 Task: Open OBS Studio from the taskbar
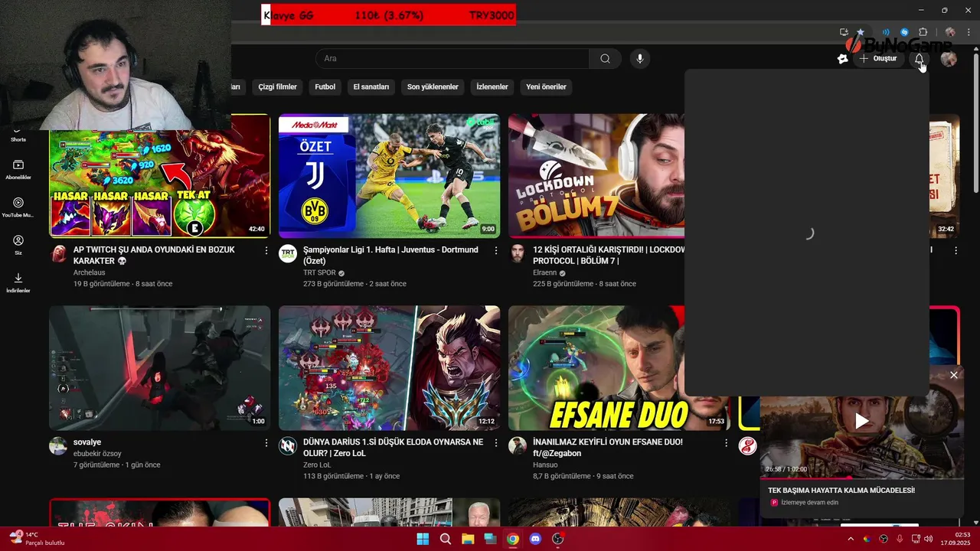click(x=558, y=539)
